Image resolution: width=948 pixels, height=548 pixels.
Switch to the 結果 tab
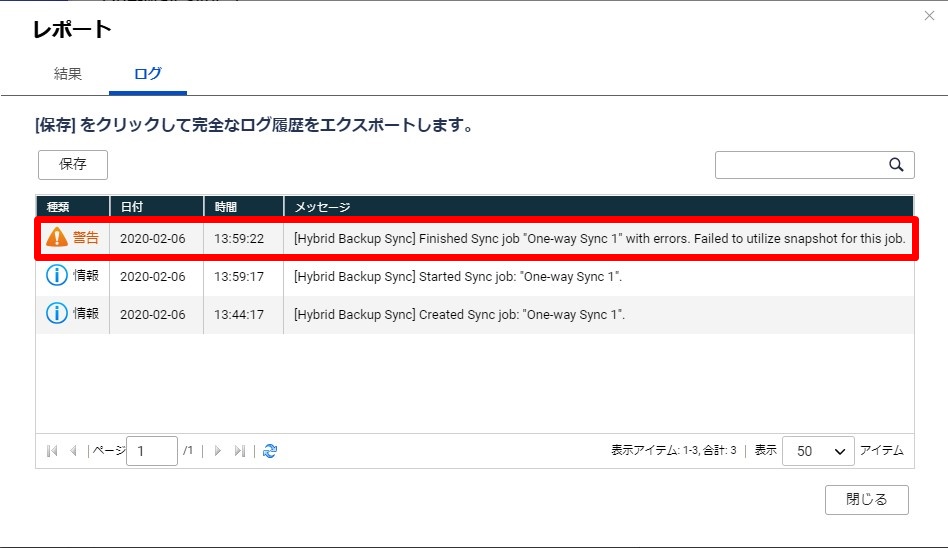click(x=68, y=74)
